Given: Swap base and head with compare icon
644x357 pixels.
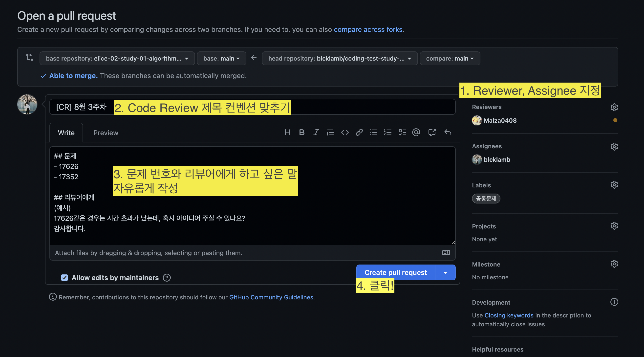Looking at the screenshot, I should tap(30, 57).
